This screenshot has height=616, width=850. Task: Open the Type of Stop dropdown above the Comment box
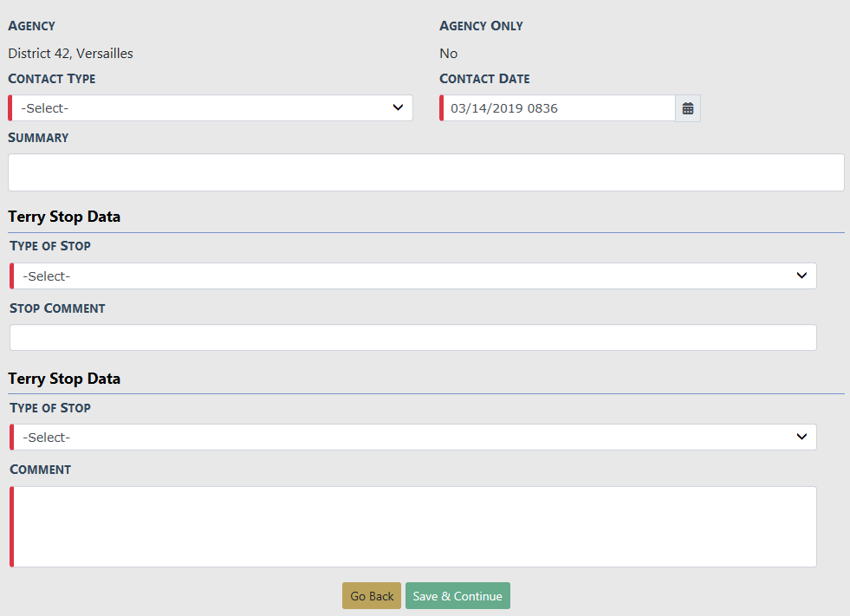pos(413,438)
